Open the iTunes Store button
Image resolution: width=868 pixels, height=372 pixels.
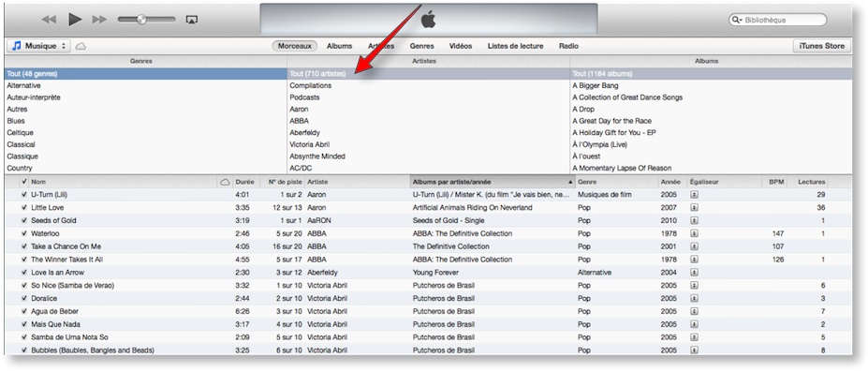pos(821,46)
